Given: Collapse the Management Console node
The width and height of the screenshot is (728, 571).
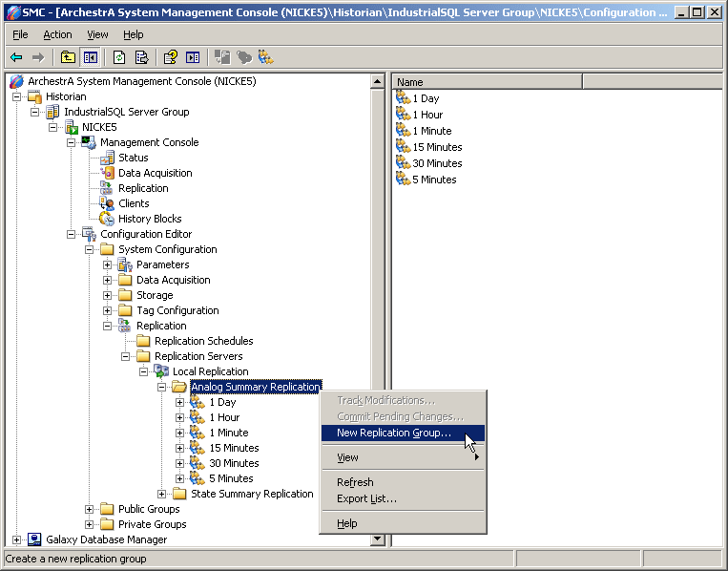Looking at the screenshot, I should (71, 142).
